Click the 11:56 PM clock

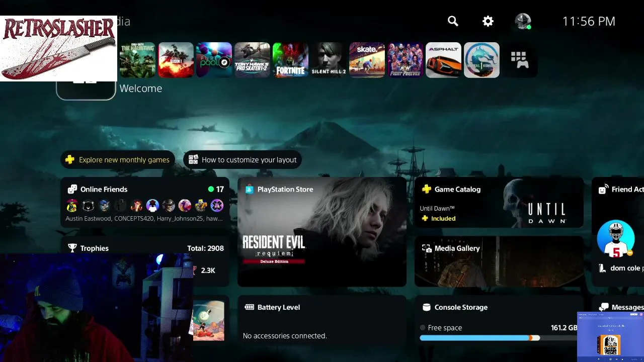pyautogui.click(x=589, y=21)
